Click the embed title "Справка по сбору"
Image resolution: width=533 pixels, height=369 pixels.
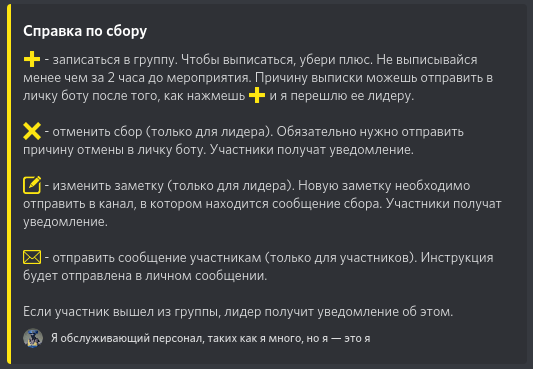click(85, 31)
